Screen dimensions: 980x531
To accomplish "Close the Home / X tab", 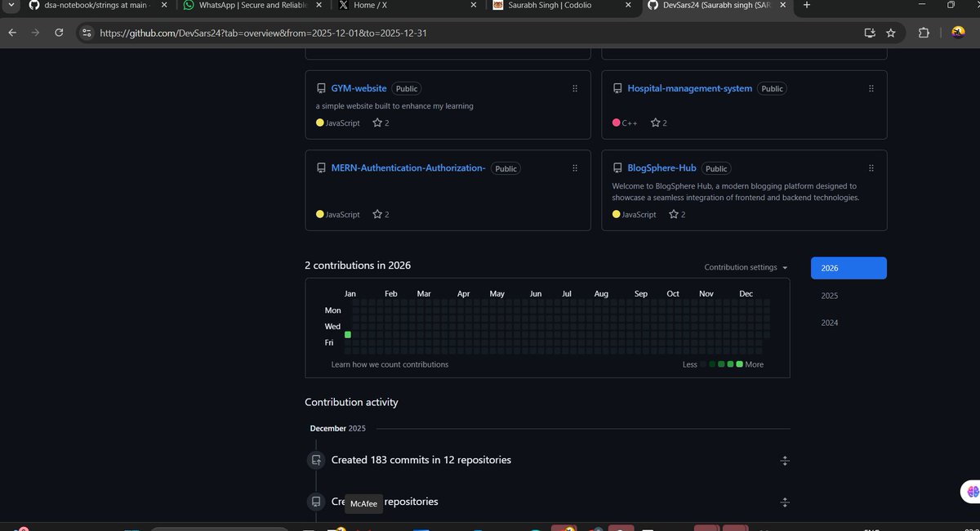I will click(x=474, y=5).
